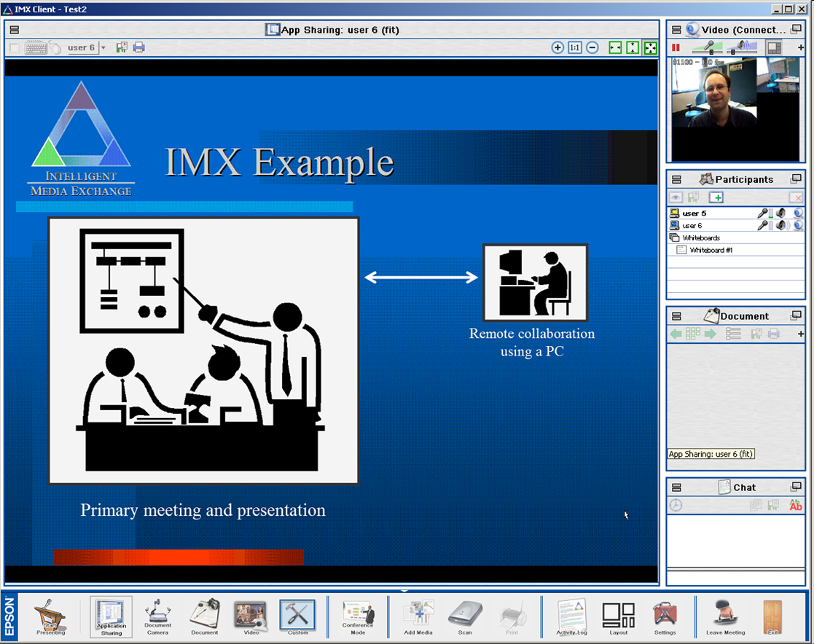Open the App Sharing panel menu
The width and height of the screenshot is (814, 644).
[x=15, y=30]
